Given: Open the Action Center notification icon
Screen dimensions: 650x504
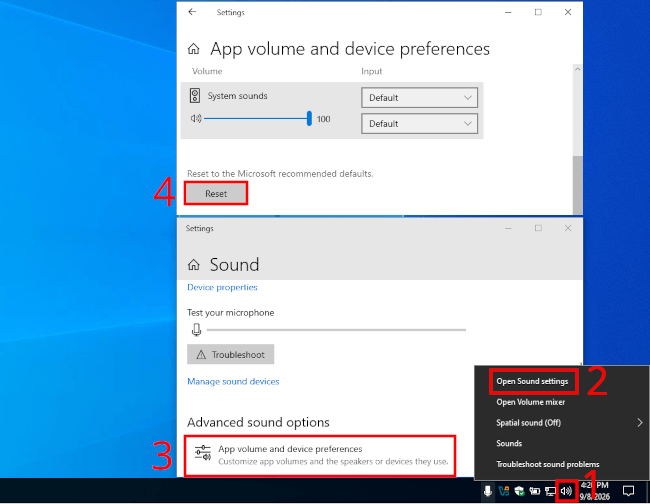Looking at the screenshot, I should [x=628, y=491].
